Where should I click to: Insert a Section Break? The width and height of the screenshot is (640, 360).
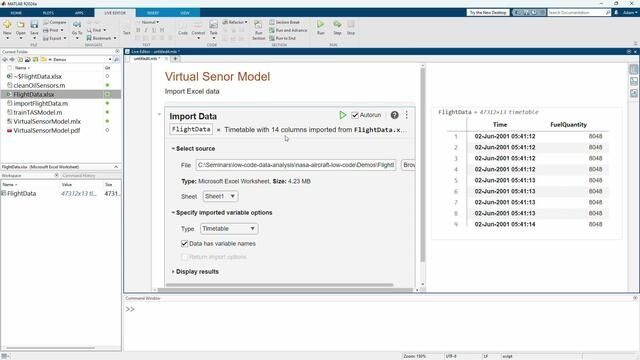pyautogui.click(x=284, y=22)
